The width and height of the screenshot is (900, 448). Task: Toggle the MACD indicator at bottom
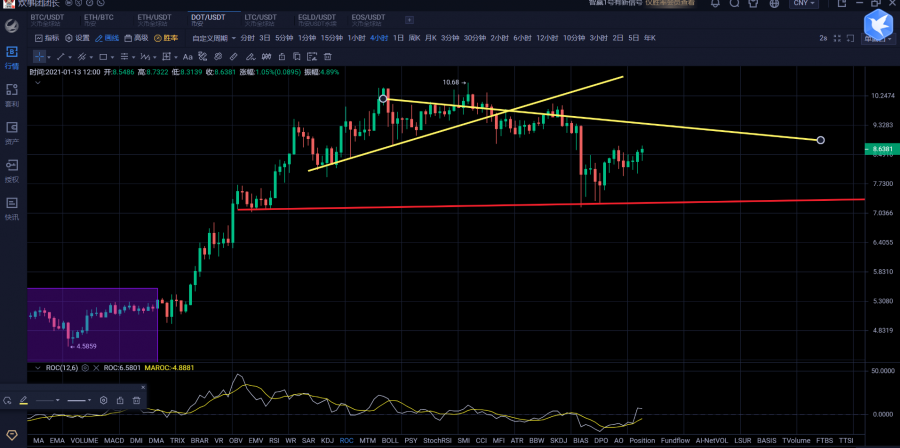[114, 441]
